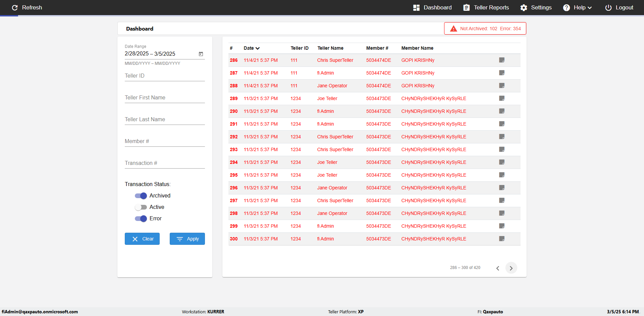Expand the Help dropdown menu
The height and width of the screenshot is (316, 644).
[577, 7]
